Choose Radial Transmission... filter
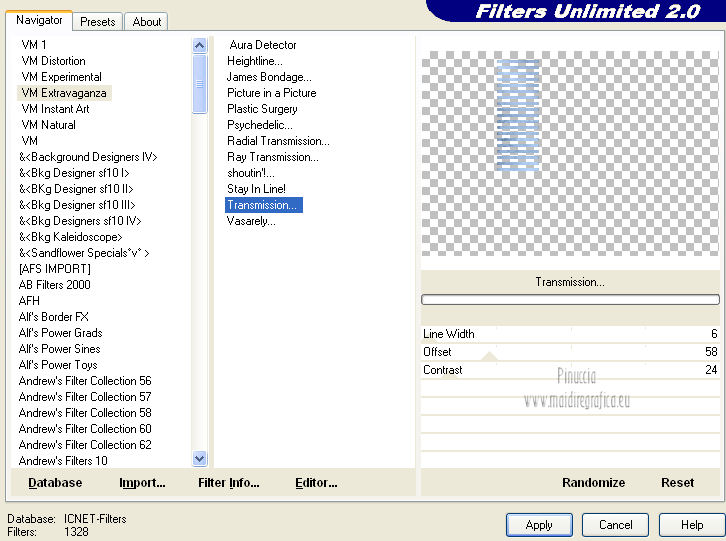Viewport: 726px width, 541px height. click(x=278, y=141)
